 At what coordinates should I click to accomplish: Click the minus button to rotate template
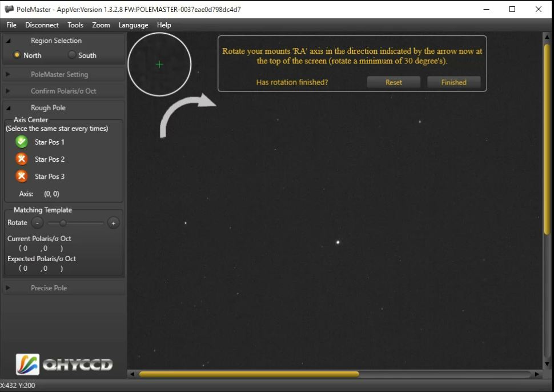37,223
